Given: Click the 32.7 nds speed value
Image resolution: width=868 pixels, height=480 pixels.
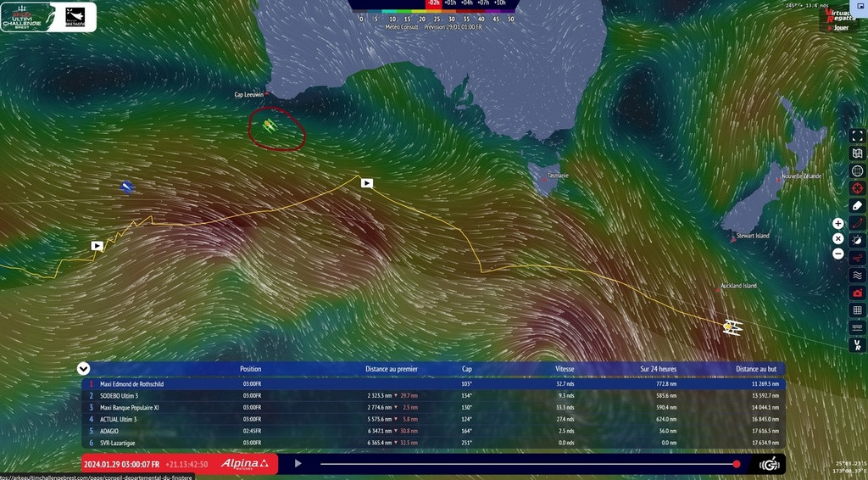Looking at the screenshot, I should pyautogui.click(x=565, y=383).
